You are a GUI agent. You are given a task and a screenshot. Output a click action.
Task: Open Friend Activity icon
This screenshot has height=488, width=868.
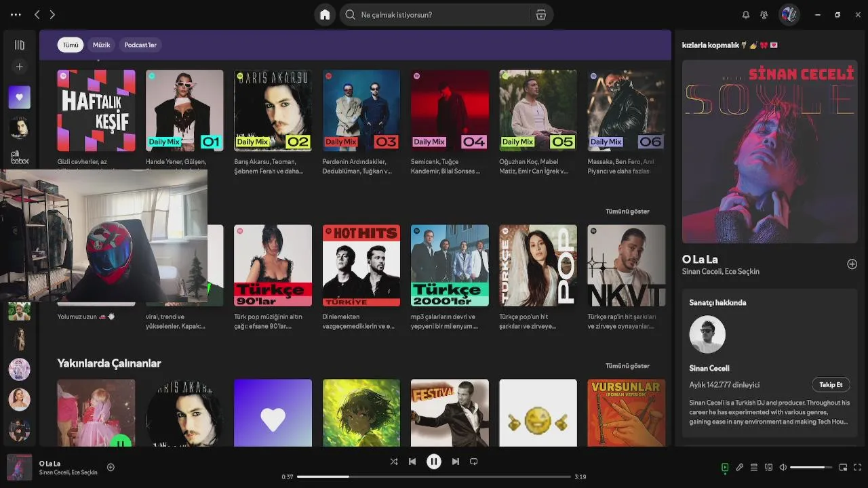[x=764, y=15]
